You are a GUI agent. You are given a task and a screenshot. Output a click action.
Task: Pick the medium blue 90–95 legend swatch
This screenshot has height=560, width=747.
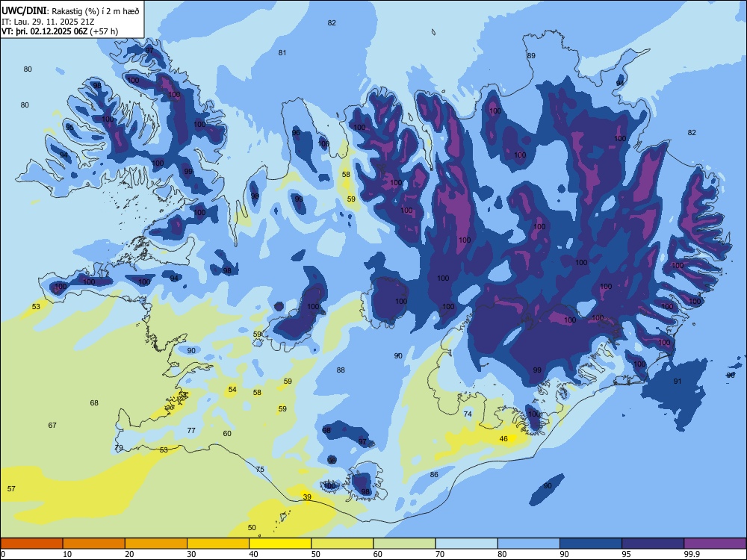[591, 544]
